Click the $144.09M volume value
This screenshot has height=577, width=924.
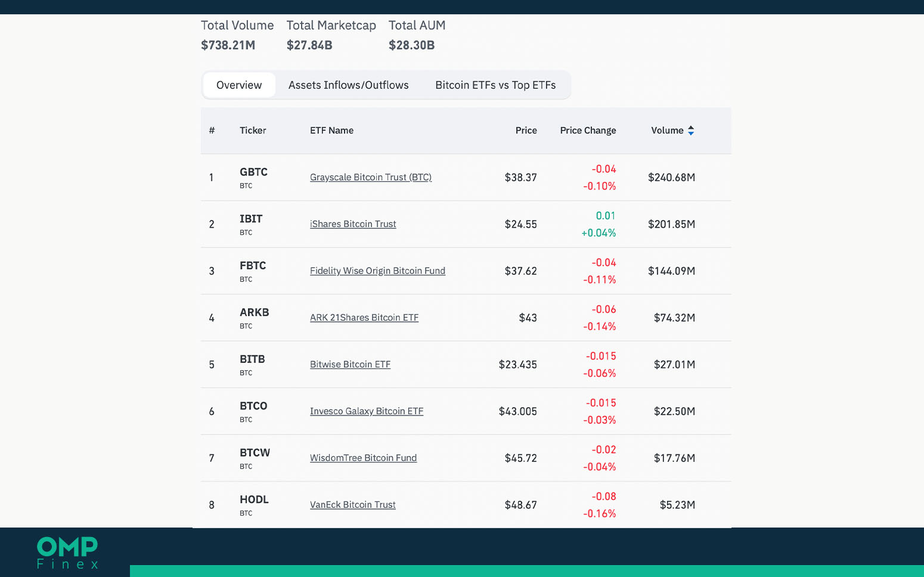click(x=672, y=271)
